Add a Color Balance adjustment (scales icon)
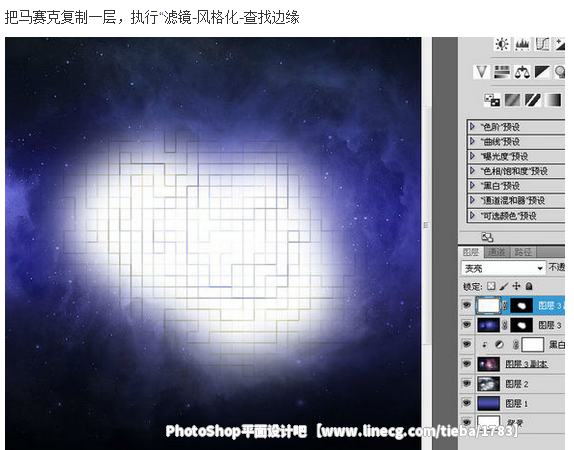The width and height of the screenshot is (574, 450). pos(522,72)
